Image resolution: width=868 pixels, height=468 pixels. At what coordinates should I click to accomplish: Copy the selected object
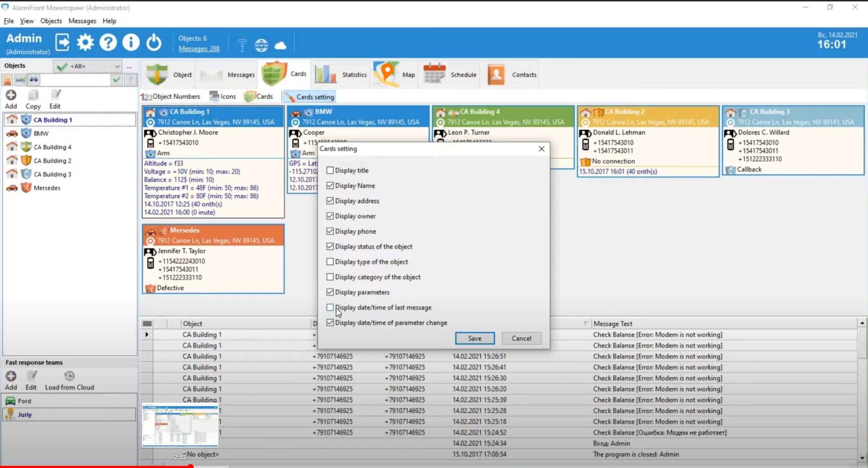coord(33,100)
